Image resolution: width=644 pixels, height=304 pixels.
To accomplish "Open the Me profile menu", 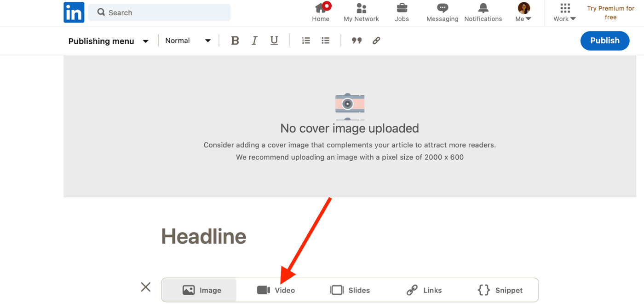I will pyautogui.click(x=523, y=12).
